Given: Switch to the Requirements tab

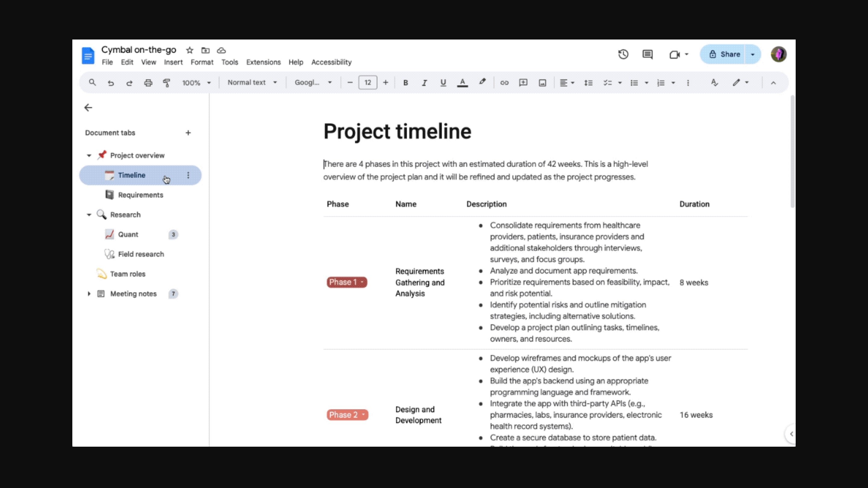Looking at the screenshot, I should 140,195.
